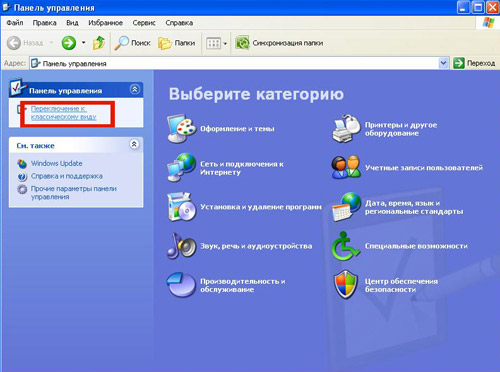
Task: Open the Избранное menu
Action: [x=105, y=23]
